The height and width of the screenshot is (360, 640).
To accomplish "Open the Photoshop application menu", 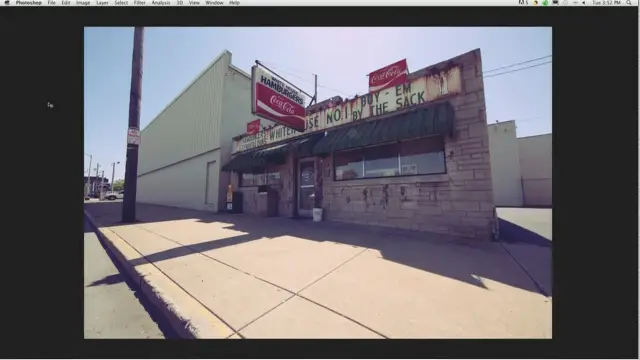I will 29,2.
